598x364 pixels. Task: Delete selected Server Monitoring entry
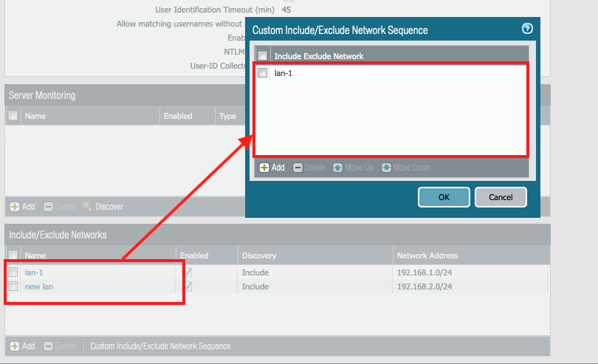60,207
